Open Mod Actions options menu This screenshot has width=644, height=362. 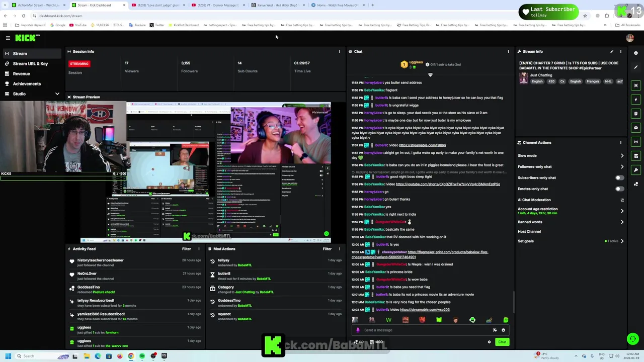[x=339, y=249]
